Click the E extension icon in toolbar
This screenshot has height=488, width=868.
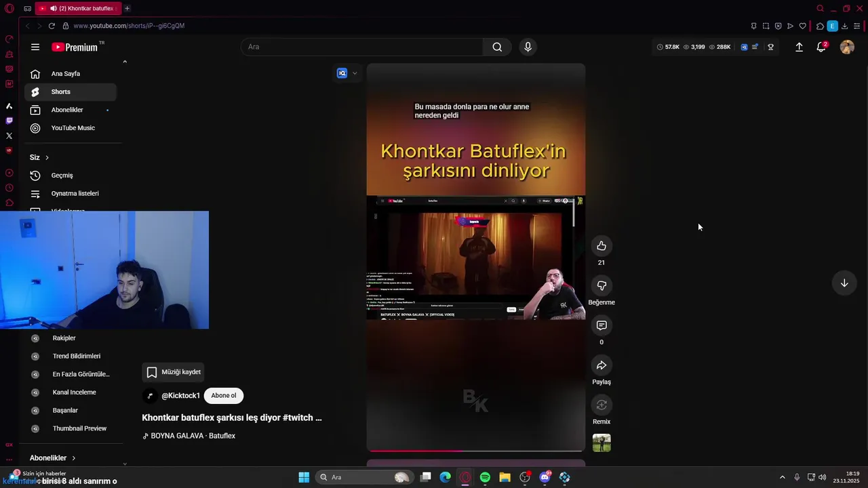tap(832, 26)
